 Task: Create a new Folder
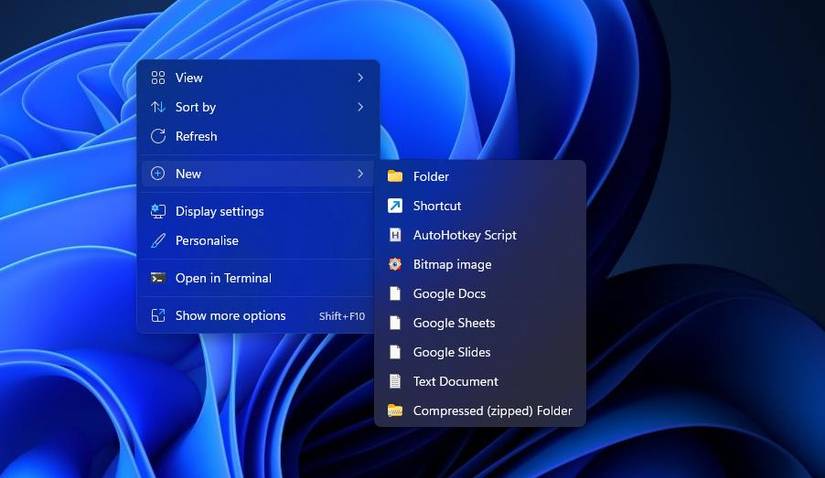click(480, 176)
